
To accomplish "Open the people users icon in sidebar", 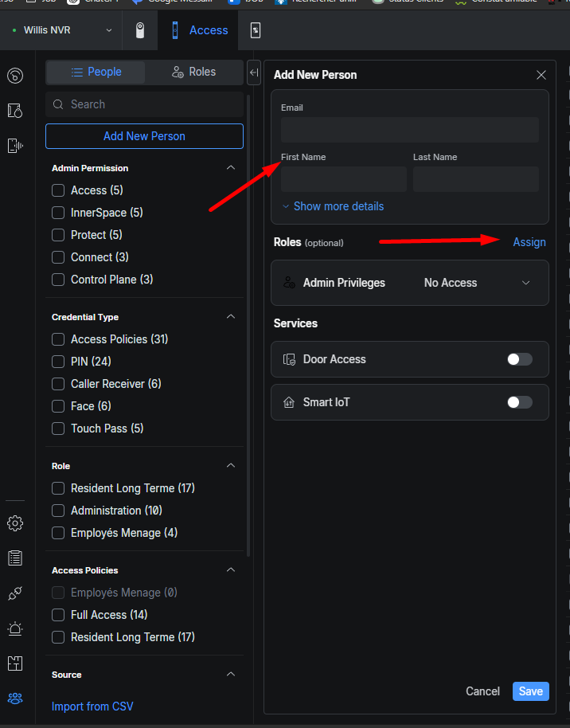I will tap(15, 699).
